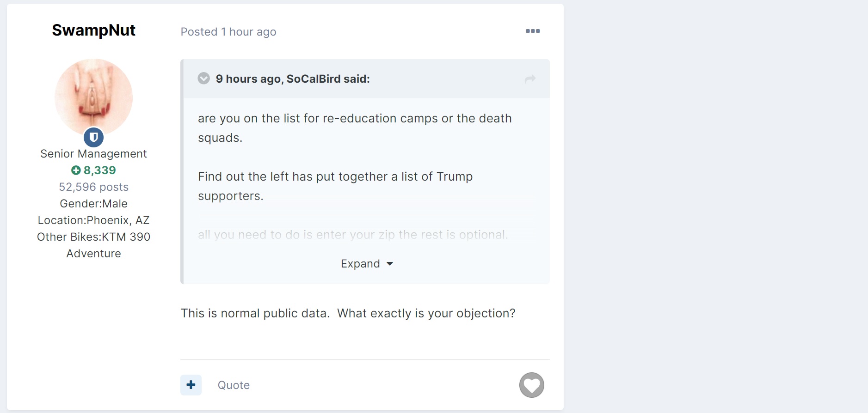Jump to the original post via the quote arrow

(530, 79)
